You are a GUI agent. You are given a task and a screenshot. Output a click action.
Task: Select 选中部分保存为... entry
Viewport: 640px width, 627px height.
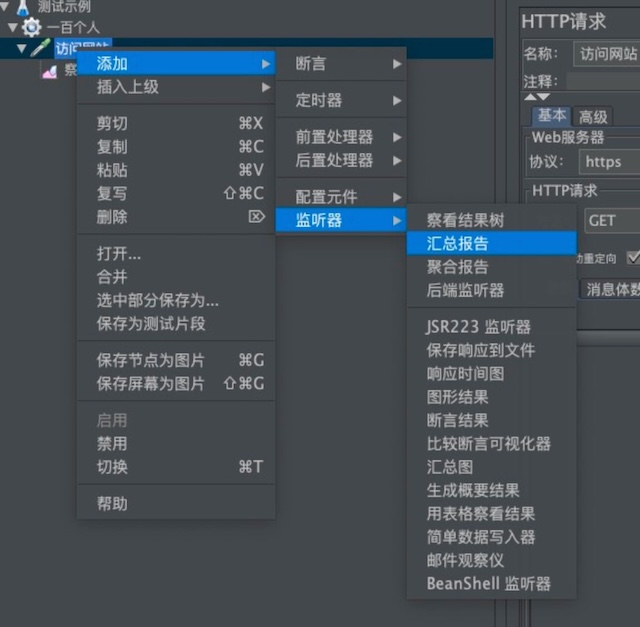[176, 300]
